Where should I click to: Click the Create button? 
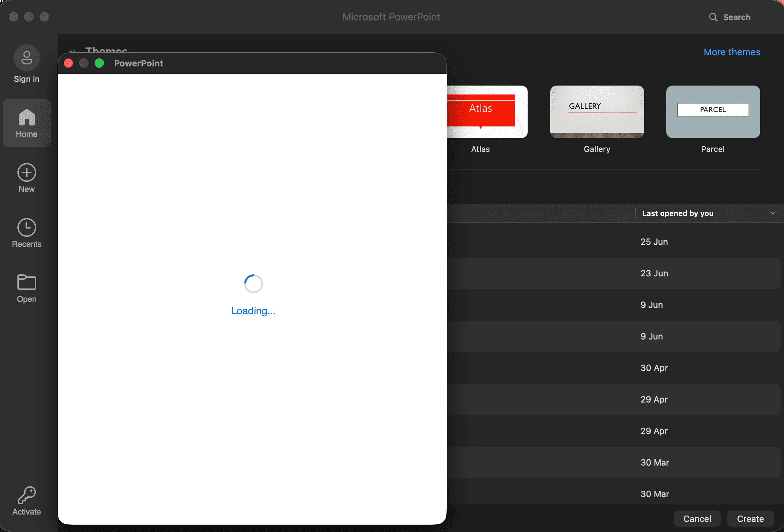750,519
